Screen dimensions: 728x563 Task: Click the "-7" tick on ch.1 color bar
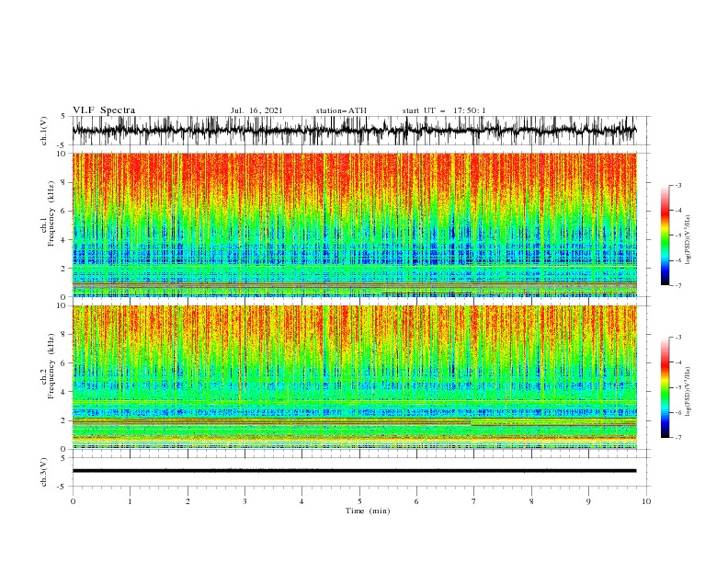(x=678, y=285)
